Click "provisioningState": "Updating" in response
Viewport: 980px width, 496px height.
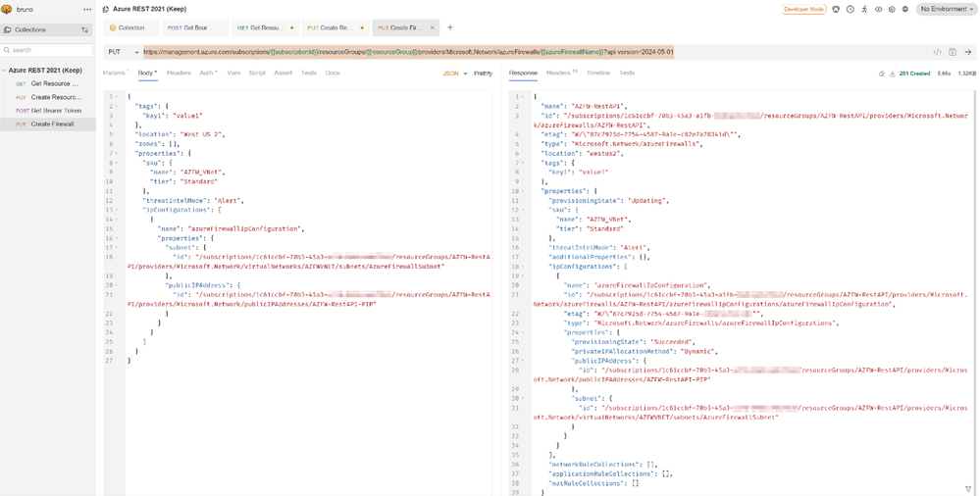[x=609, y=201]
